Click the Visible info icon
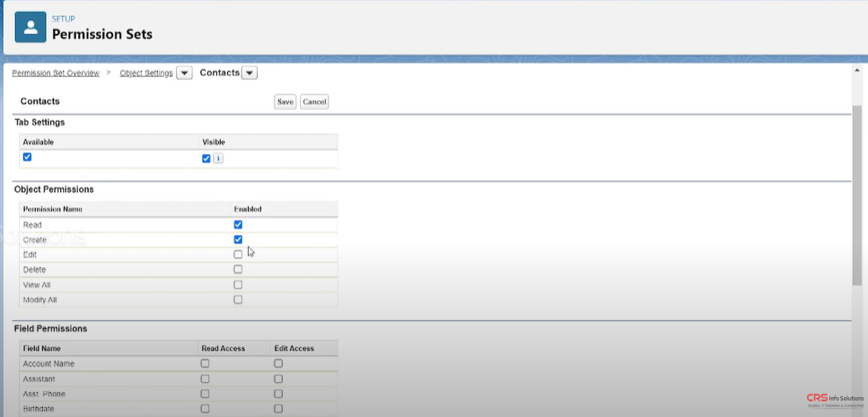868x417 pixels. tap(218, 159)
